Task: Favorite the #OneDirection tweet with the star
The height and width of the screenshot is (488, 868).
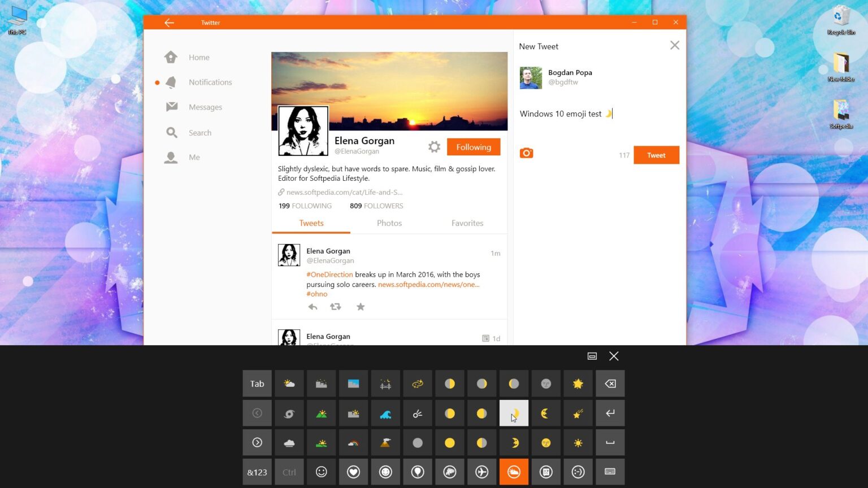Action: (x=361, y=307)
